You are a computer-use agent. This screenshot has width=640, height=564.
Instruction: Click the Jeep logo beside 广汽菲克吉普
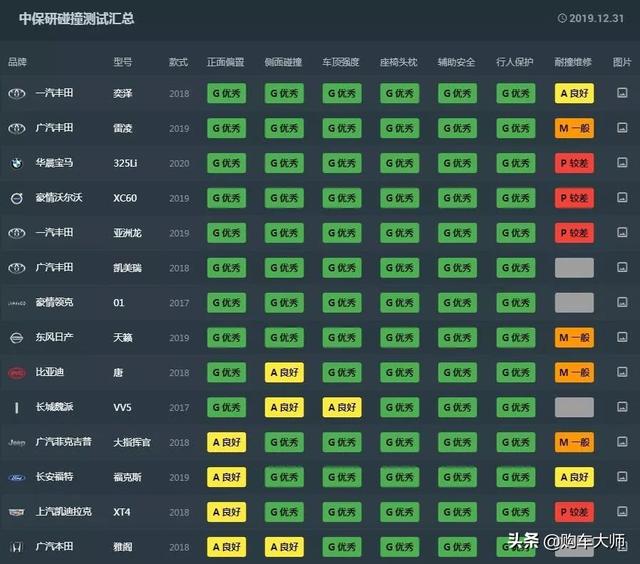[17, 442]
